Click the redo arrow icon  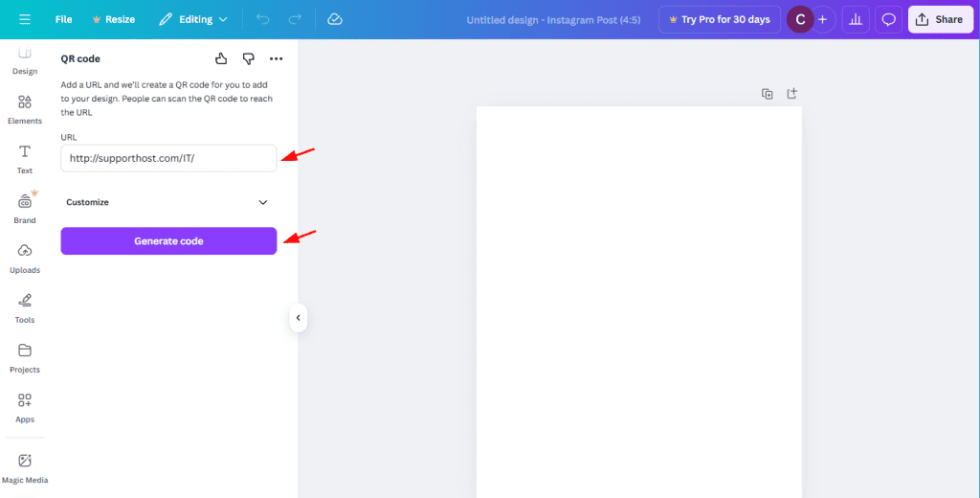(x=295, y=19)
